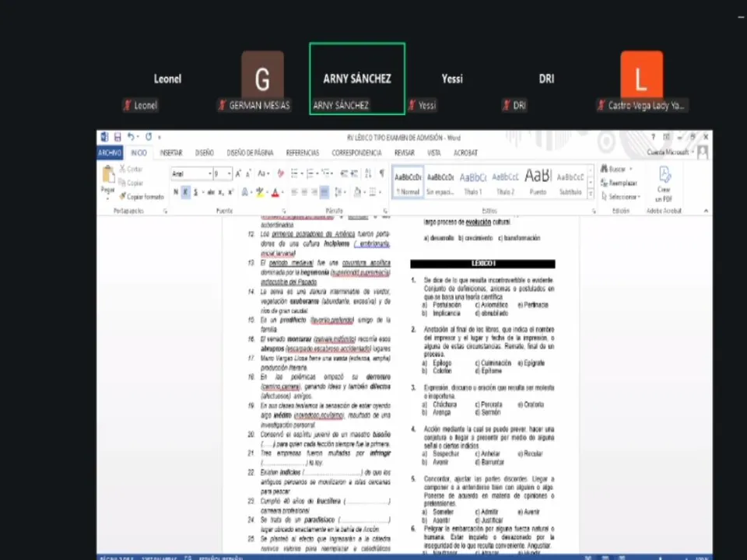The height and width of the screenshot is (560, 747).
Task: Switch to the CORRESPONDENCIA tab
Action: 357,152
